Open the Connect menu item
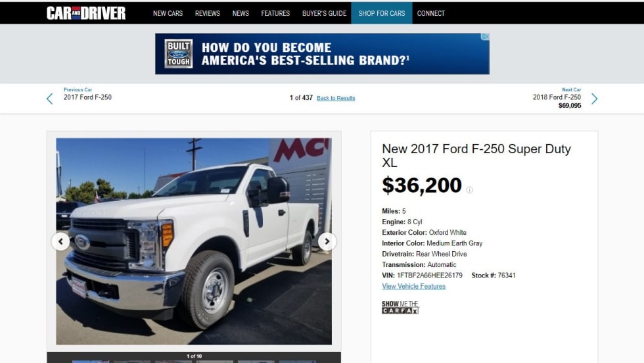This screenshot has height=363, width=644. tap(431, 13)
